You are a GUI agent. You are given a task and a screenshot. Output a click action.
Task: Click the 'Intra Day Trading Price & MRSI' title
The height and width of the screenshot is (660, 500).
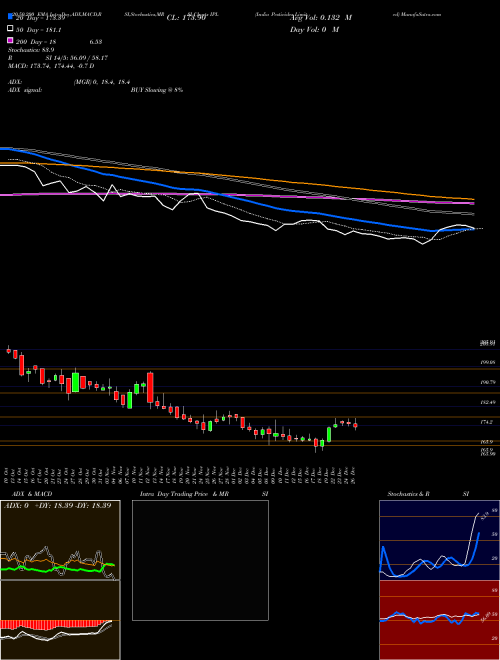click(204, 494)
